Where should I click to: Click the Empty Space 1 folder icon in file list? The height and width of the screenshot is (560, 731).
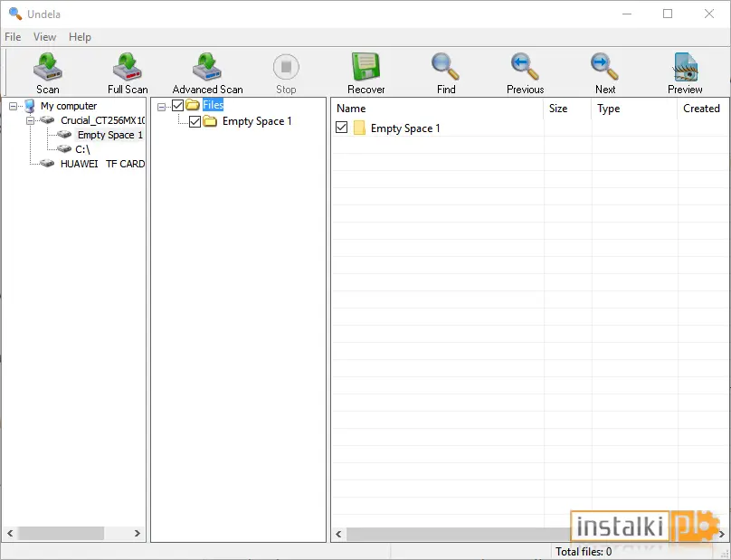(359, 128)
